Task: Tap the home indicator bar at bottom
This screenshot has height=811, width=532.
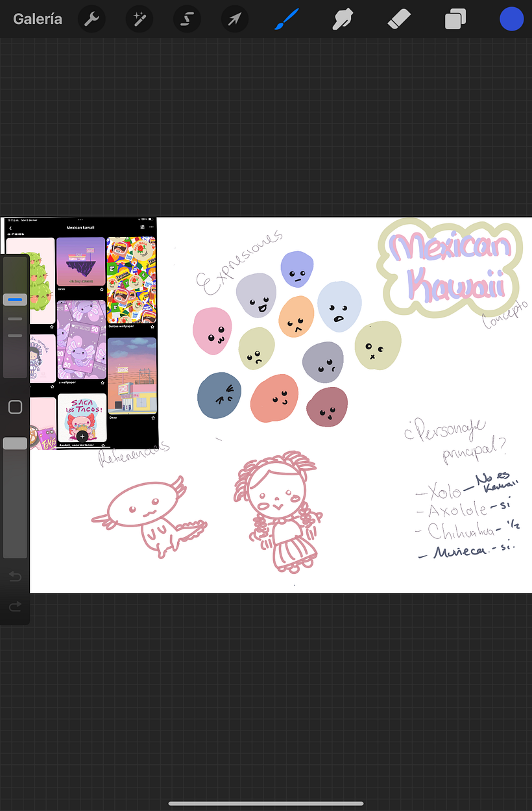Action: [266, 804]
